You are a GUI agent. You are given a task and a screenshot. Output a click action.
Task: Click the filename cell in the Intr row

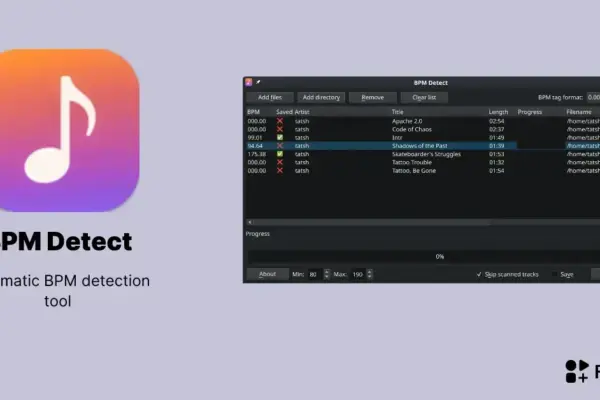click(x=583, y=137)
